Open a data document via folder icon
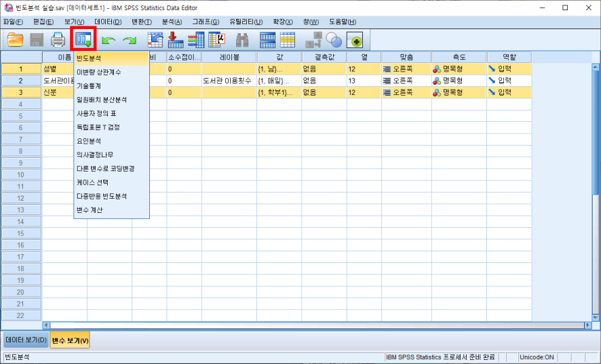The image size is (601, 364). pos(16,40)
